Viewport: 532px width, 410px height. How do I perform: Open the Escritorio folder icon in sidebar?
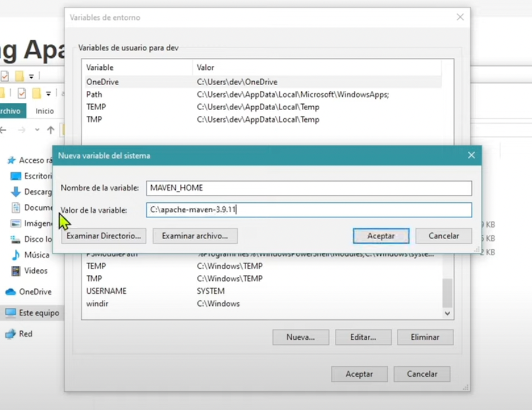15,176
